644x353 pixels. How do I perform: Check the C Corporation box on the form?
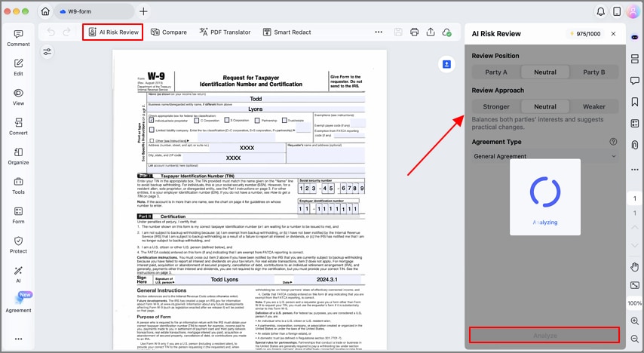[197, 121]
